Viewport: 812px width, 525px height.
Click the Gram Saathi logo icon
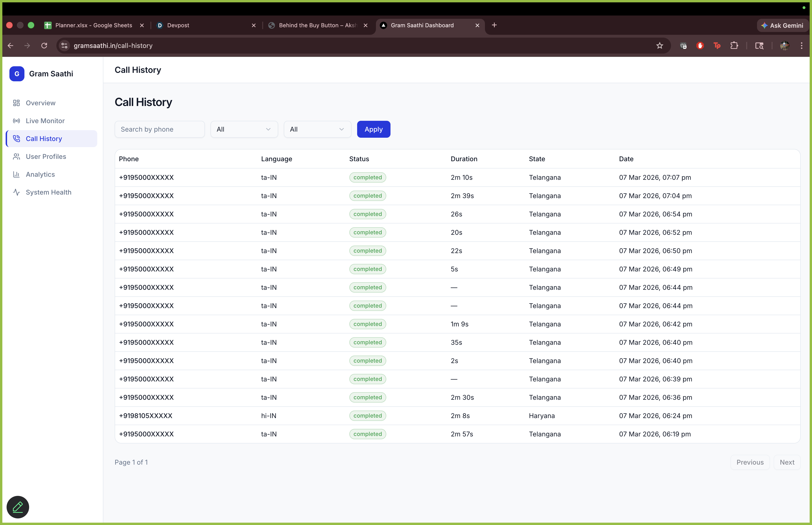[17, 74]
